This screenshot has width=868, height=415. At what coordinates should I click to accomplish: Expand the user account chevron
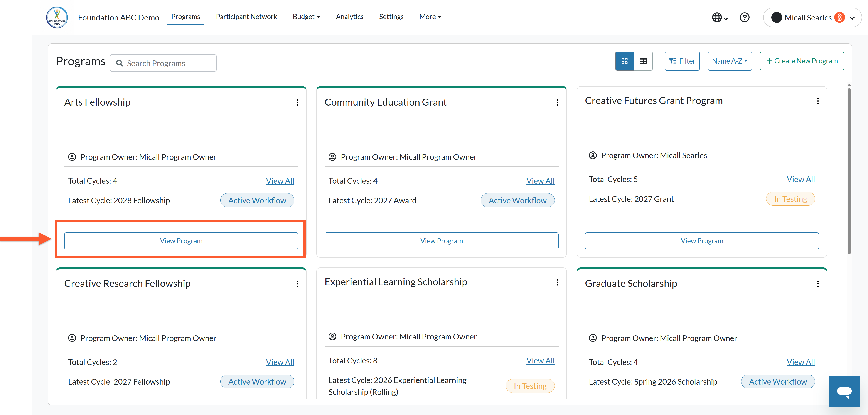852,18
